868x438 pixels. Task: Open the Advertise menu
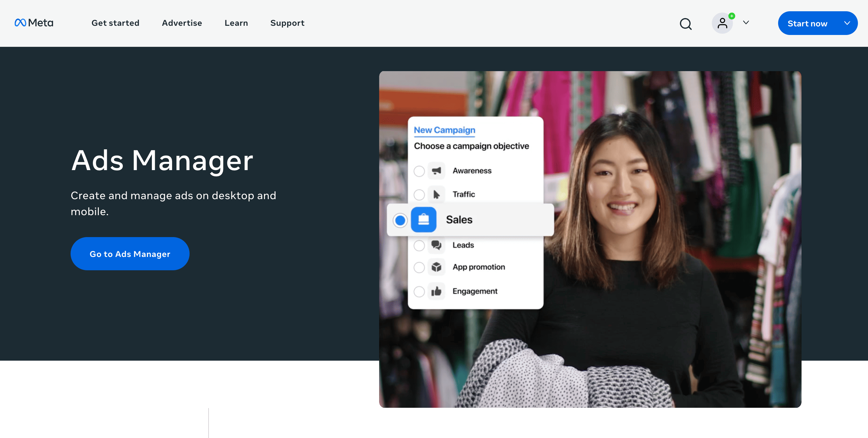pyautogui.click(x=182, y=23)
